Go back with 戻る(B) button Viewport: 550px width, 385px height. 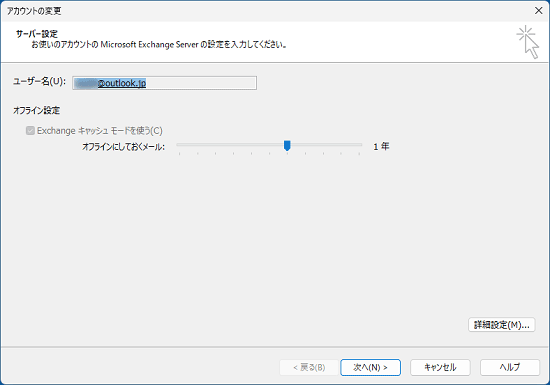309,367
